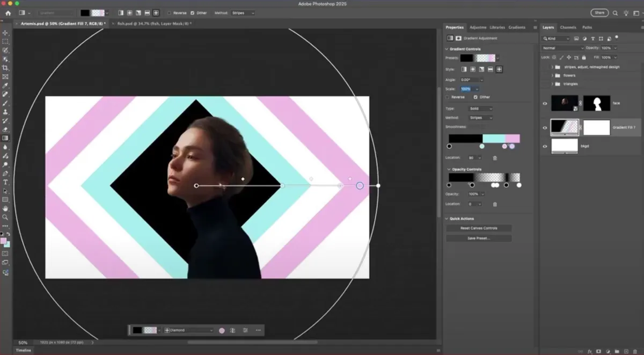
Task: Select the Eyedropper tool
Action: [x=6, y=84]
